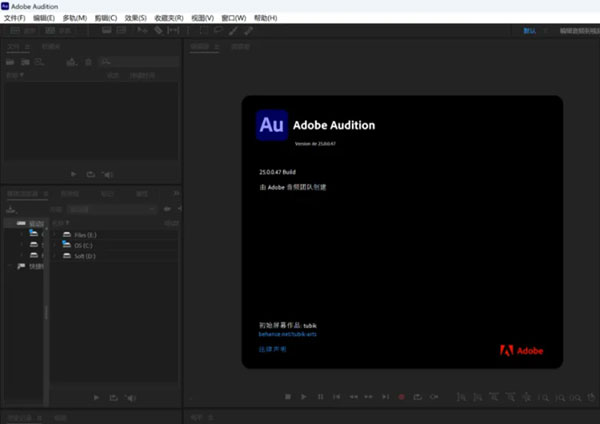Switch to Waveform editor view button
This screenshot has width=600, height=424.
tap(23, 31)
